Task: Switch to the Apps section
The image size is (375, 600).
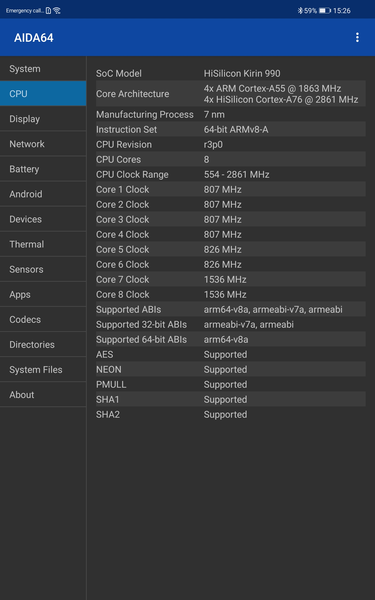Action: [x=43, y=295]
